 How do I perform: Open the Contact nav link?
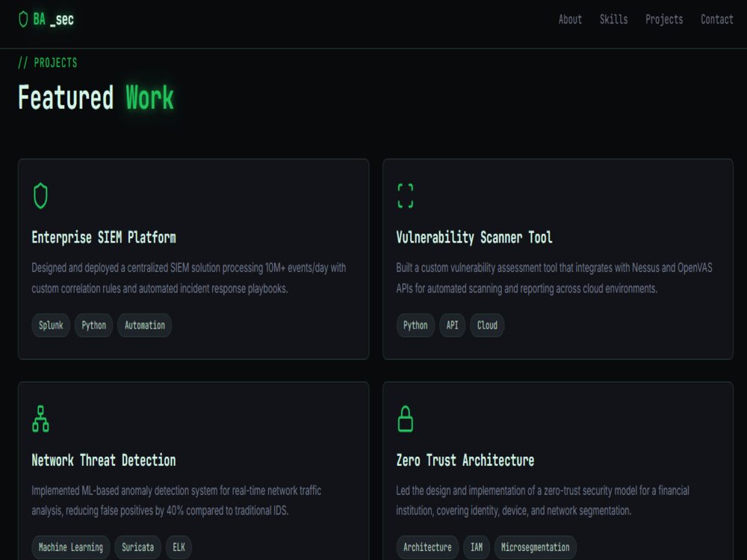coord(716,19)
